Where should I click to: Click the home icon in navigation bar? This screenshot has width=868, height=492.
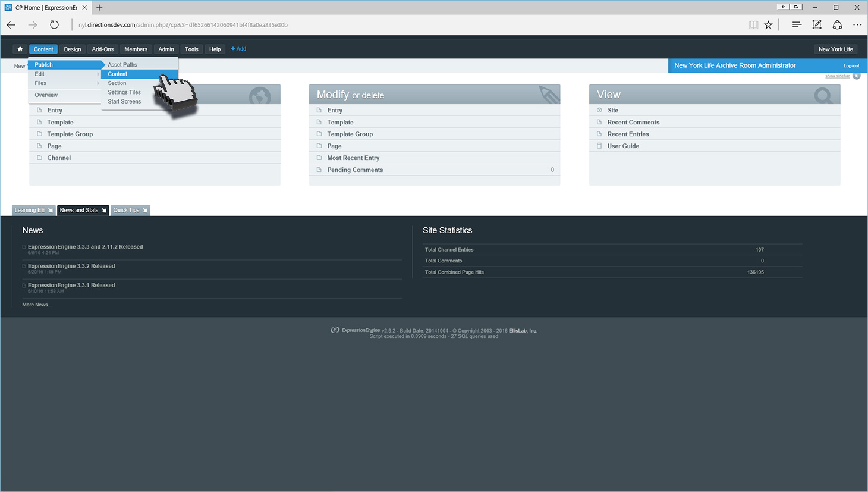[20, 49]
